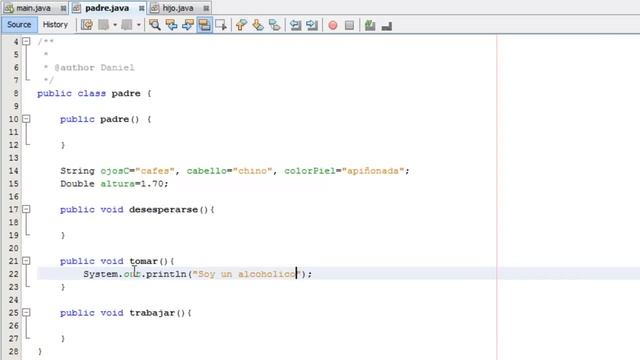Click the 'cabello' variable name

207,171
